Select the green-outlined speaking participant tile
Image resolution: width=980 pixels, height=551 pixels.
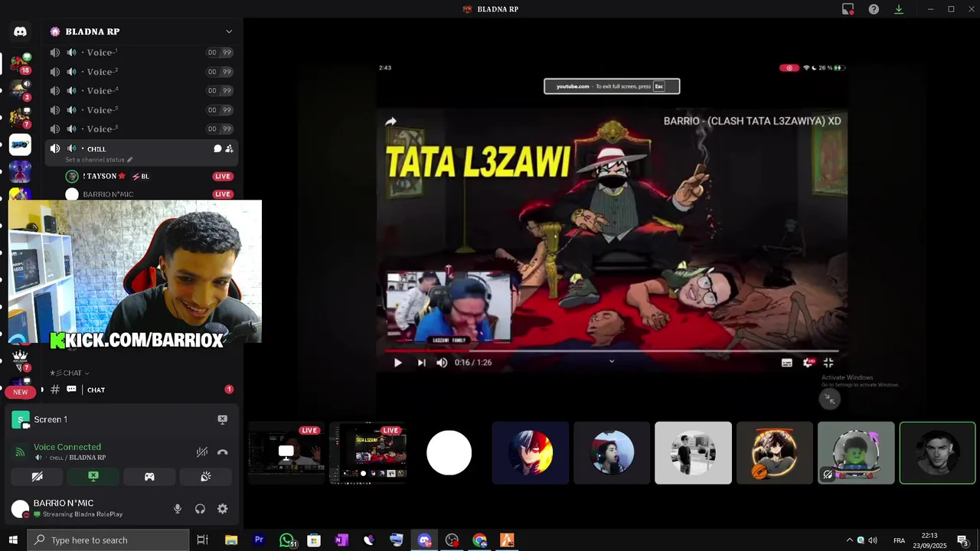point(937,453)
